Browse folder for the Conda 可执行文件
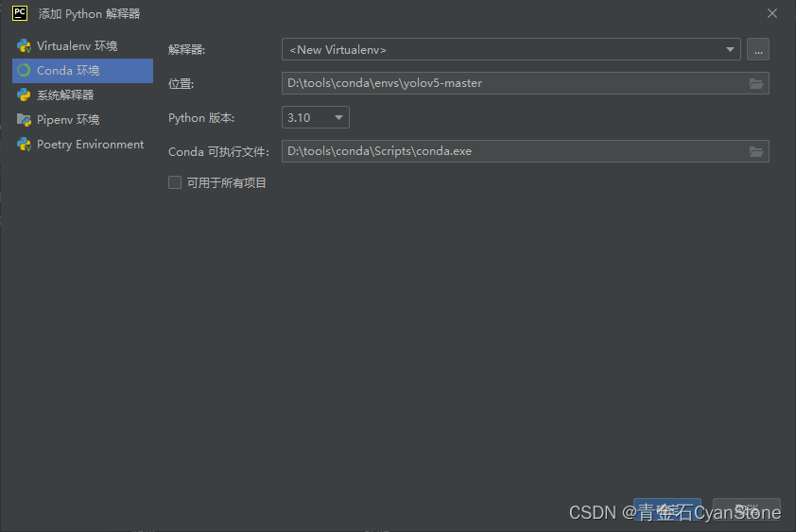 point(756,152)
